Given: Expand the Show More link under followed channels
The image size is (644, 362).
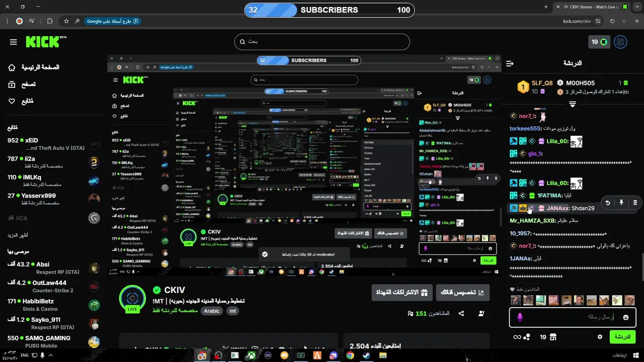Looking at the screenshot, I should click(17, 235).
